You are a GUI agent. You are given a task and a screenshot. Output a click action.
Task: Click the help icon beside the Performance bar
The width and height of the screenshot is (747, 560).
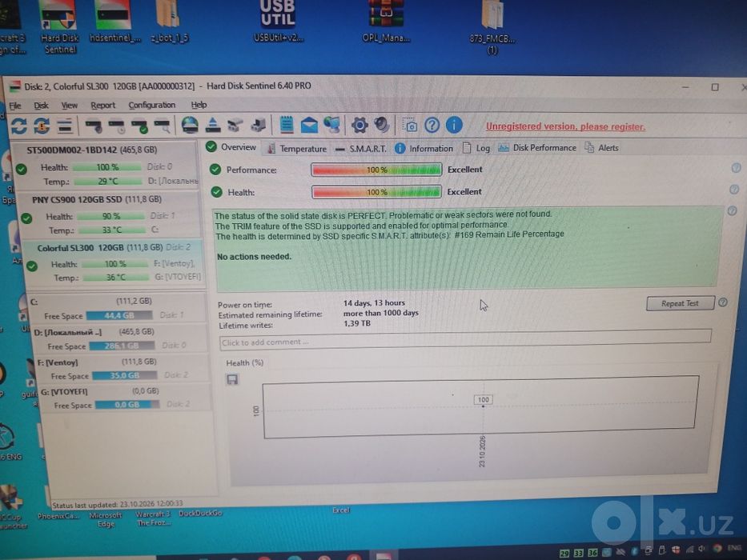pos(736,168)
